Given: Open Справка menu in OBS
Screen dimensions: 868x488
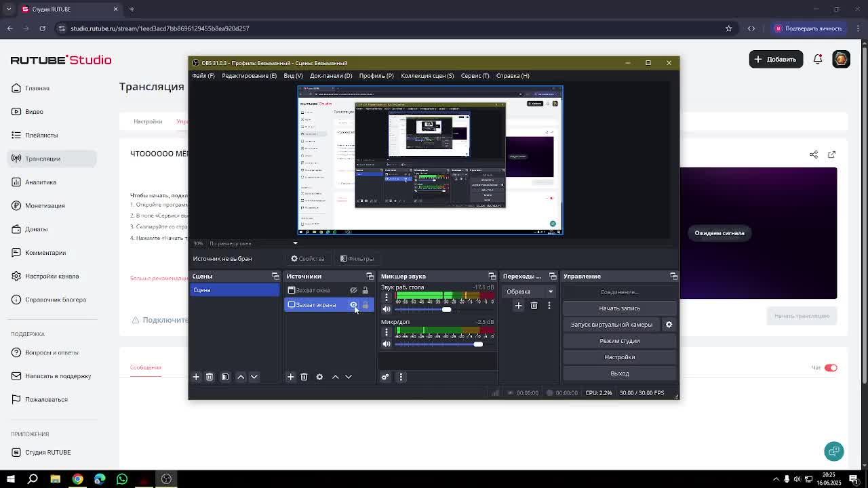Looking at the screenshot, I should (x=513, y=76).
